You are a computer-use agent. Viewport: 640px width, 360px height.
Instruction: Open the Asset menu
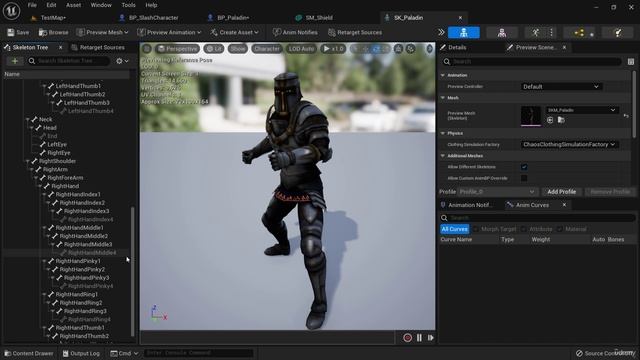(x=73, y=5)
